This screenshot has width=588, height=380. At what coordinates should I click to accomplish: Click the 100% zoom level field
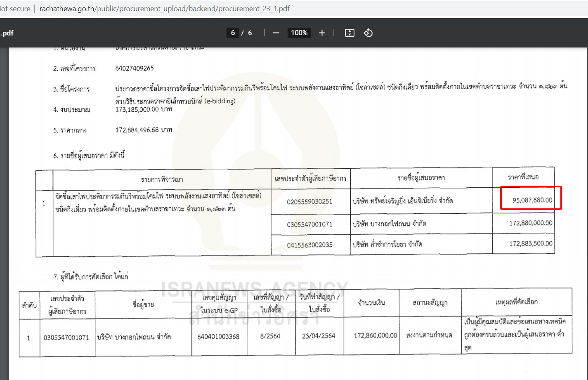(x=299, y=33)
